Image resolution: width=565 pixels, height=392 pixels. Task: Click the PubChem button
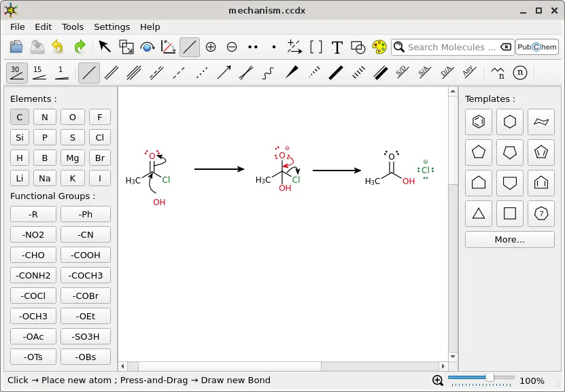tap(537, 47)
